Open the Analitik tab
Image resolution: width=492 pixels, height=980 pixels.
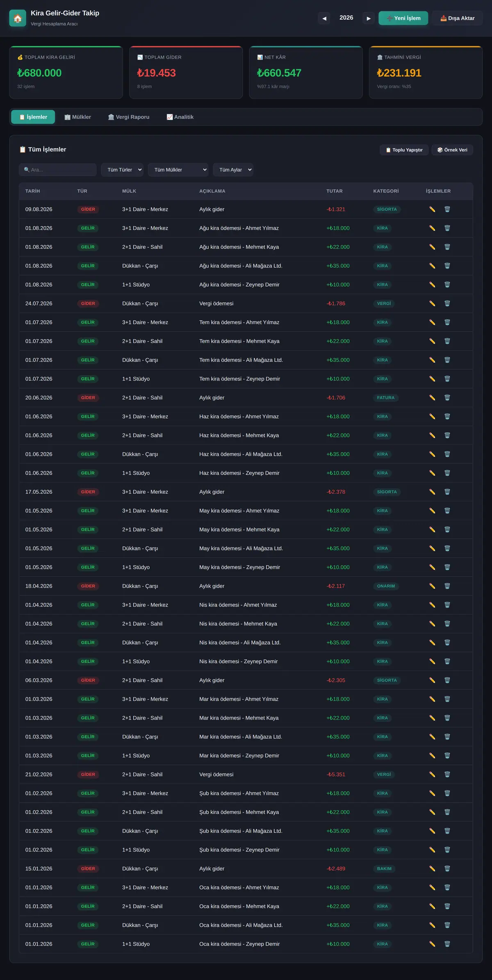[x=180, y=117]
